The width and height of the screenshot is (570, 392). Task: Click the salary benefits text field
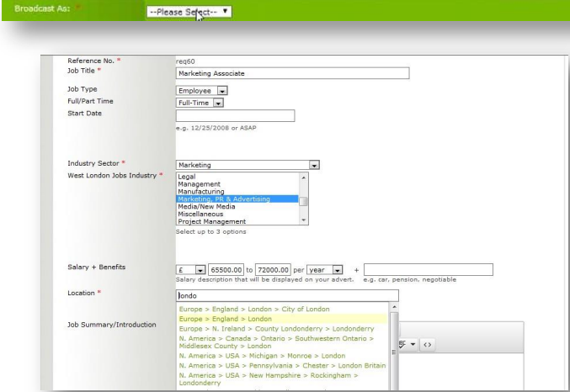(429, 269)
